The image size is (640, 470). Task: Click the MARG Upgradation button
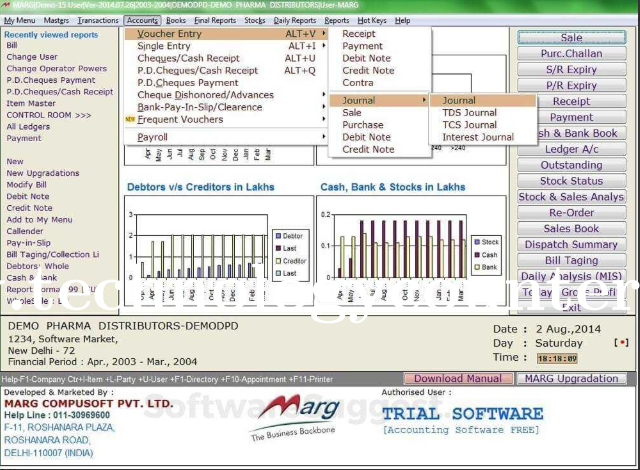point(571,379)
